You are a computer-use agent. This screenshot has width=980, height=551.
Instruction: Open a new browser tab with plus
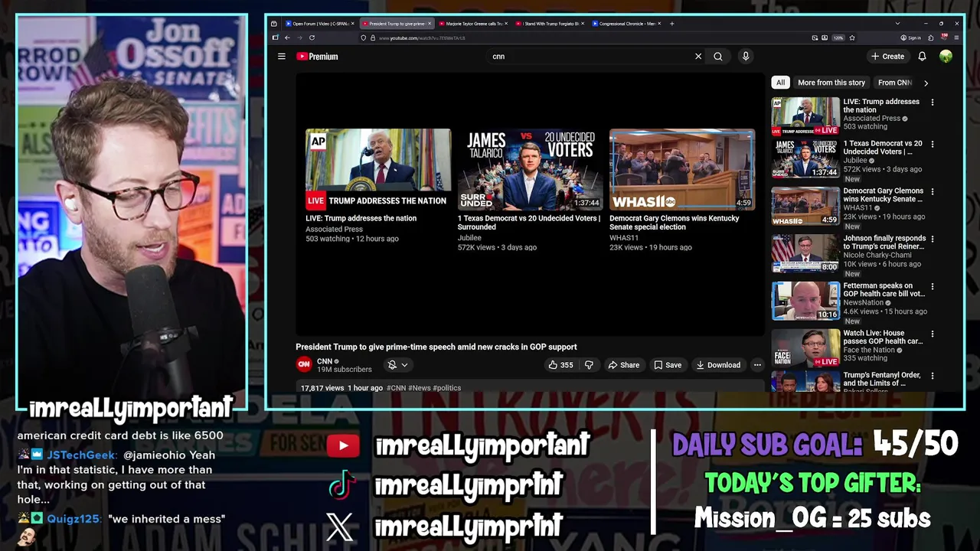coord(672,24)
